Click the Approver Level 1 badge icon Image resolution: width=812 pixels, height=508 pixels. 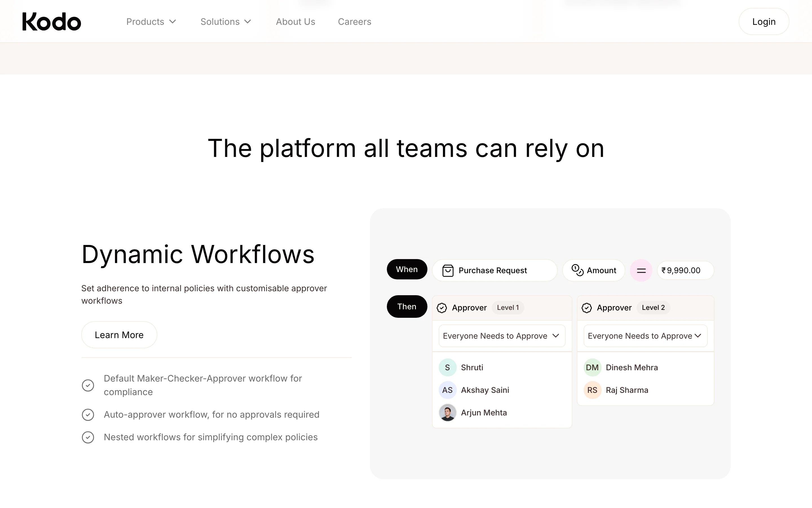click(x=442, y=308)
